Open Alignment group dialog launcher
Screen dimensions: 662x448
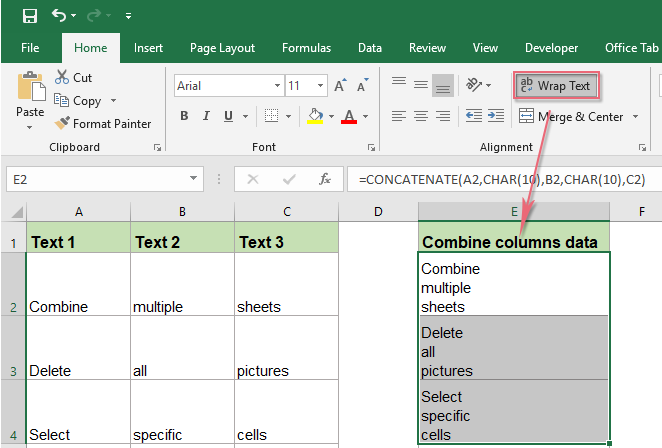(643, 147)
